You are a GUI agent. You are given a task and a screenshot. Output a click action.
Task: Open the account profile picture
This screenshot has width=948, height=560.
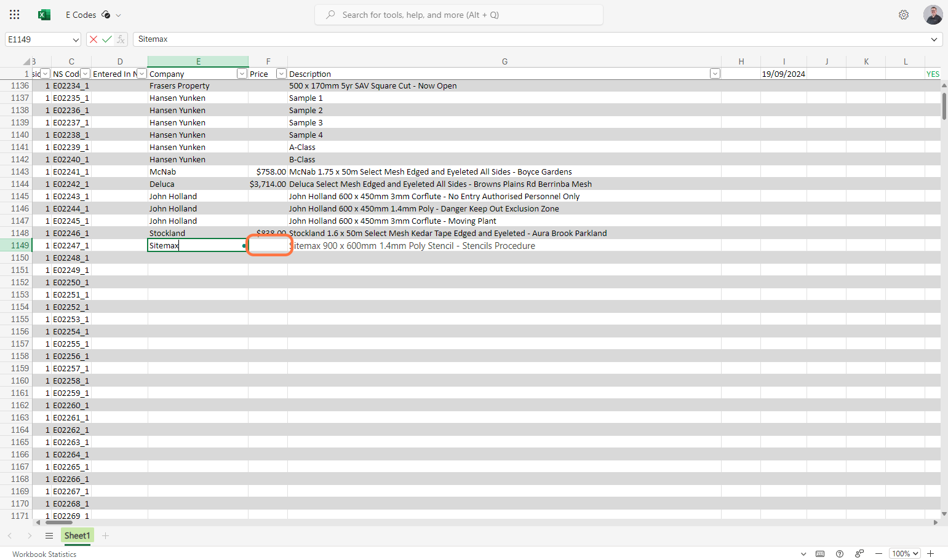[x=933, y=15]
